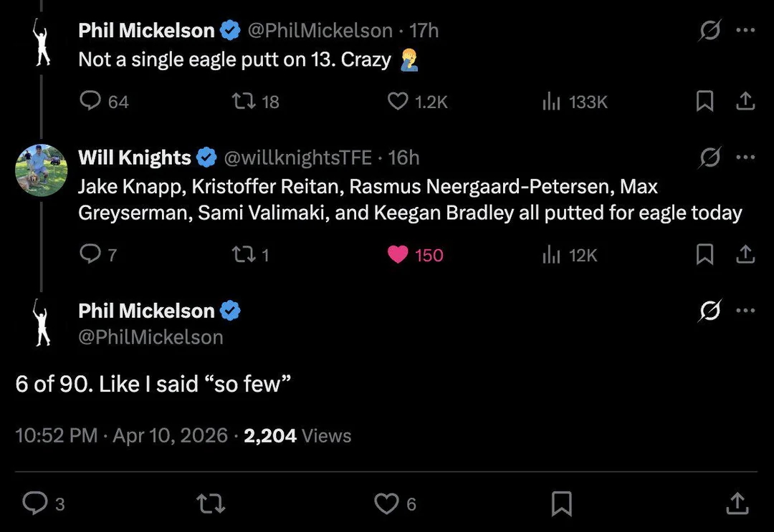Like the main tweet with 6 likes
This screenshot has width=774, height=532.
pos(388,504)
